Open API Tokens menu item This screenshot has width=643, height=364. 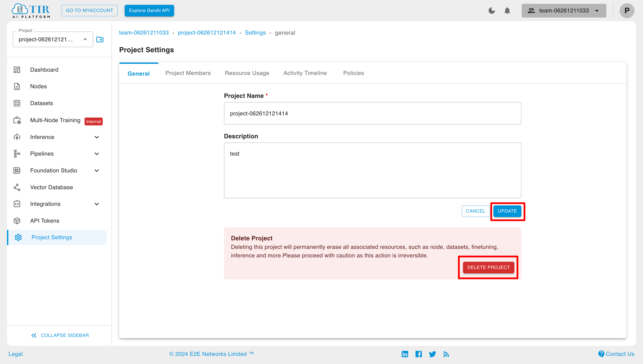point(57,221)
